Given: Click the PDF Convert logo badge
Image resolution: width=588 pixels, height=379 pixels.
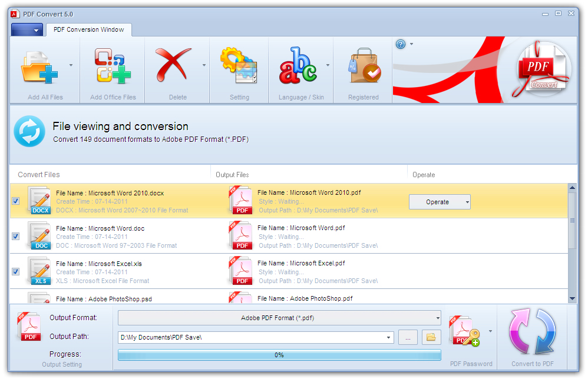Looking at the screenshot, I should tap(543, 69).
